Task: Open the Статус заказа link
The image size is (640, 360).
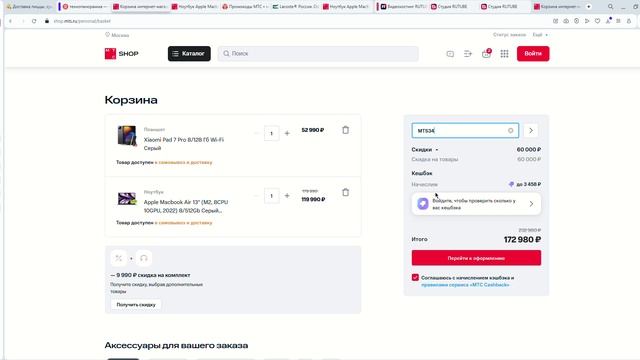Action: (x=509, y=35)
